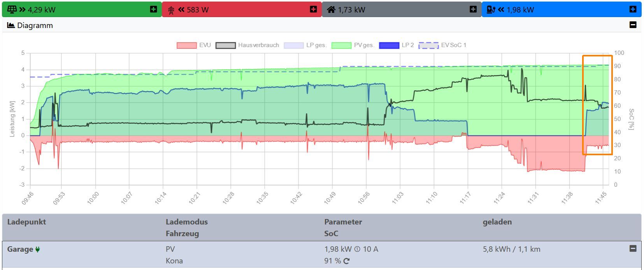Collapse the Diagramm section
Viewport: 644px width, 270px height.
633,25
